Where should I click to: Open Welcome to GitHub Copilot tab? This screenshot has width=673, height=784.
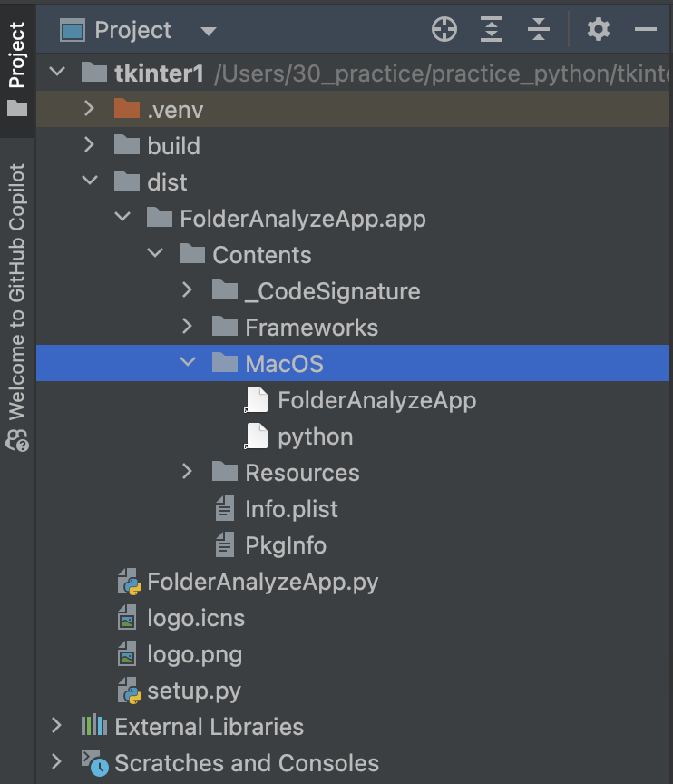click(16, 290)
